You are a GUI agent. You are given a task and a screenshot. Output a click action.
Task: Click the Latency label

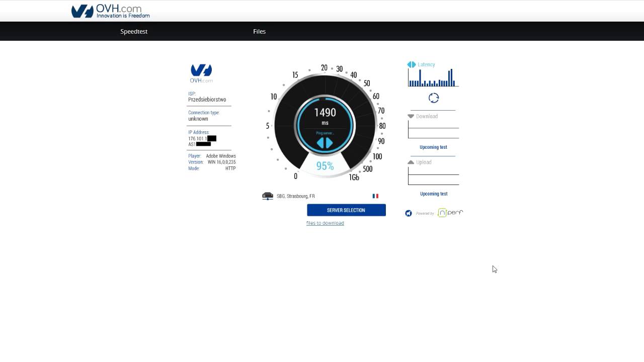point(426,64)
